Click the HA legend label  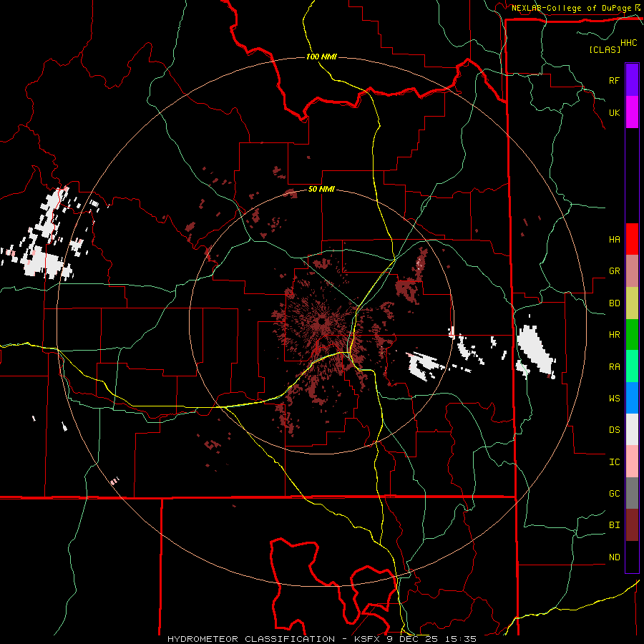pos(614,240)
